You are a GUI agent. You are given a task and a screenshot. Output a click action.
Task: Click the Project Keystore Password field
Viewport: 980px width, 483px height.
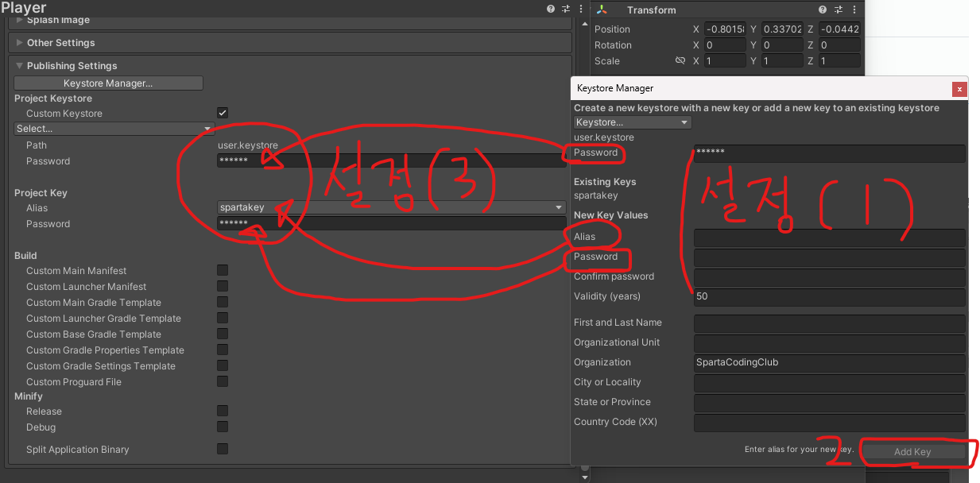pos(392,161)
